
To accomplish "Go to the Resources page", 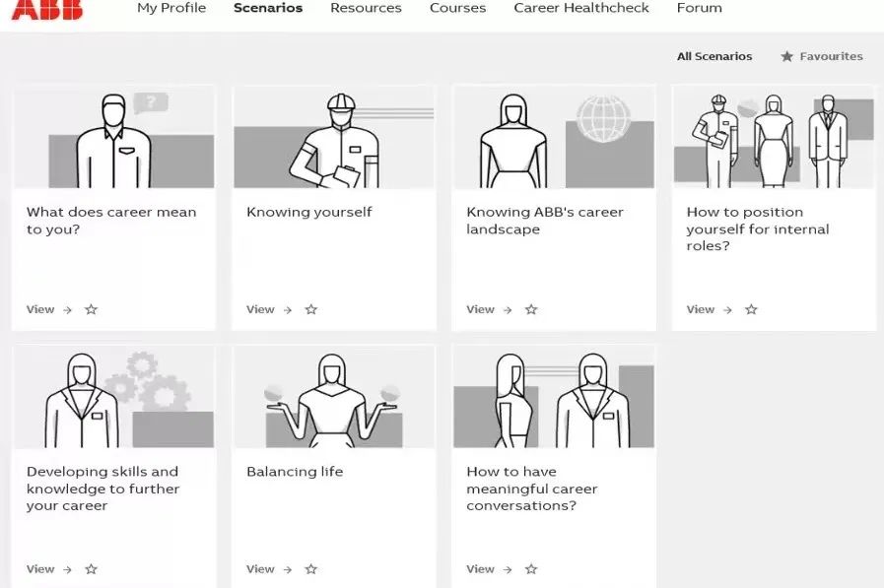I will 366,8.
